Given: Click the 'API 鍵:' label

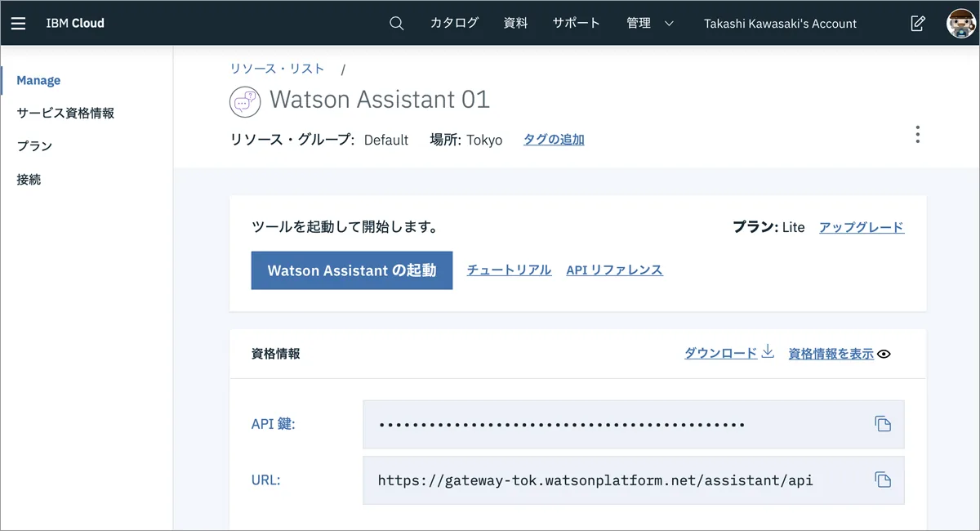Looking at the screenshot, I should click(x=273, y=424).
